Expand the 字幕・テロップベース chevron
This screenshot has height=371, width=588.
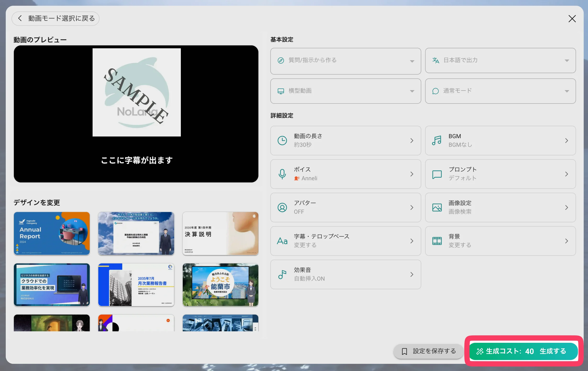(412, 241)
